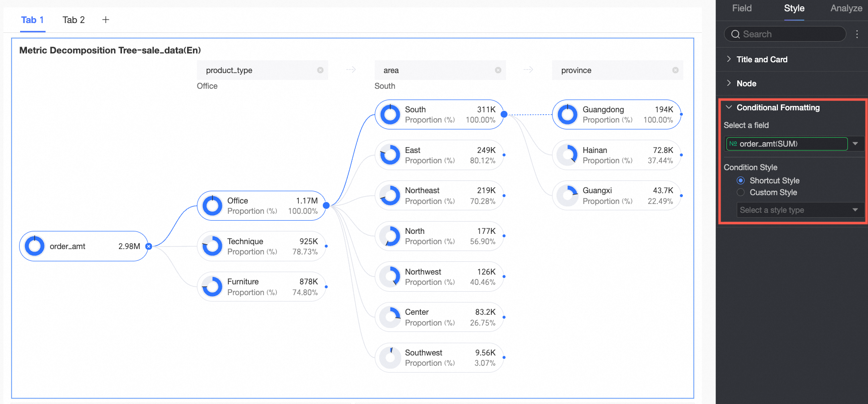Collapse the Conditional Formatting section

pyautogui.click(x=729, y=107)
